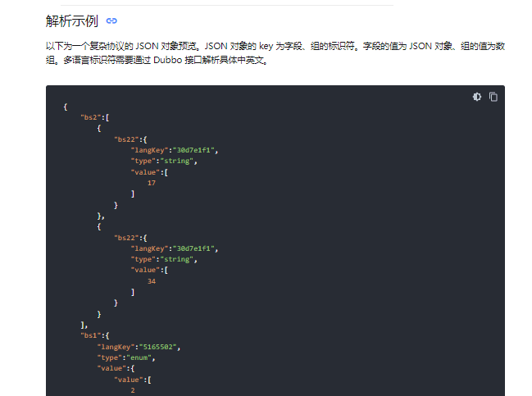Copy the code block with the clipboard icon
Screen dimensions: 532x396
click(493, 97)
